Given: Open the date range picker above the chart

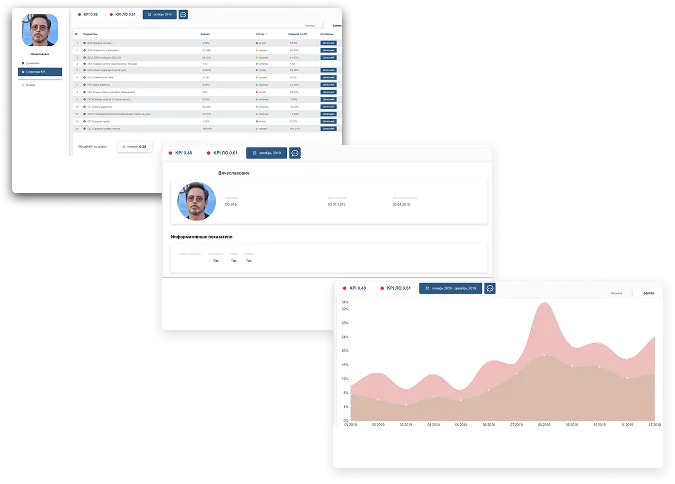Looking at the screenshot, I should pos(450,288).
